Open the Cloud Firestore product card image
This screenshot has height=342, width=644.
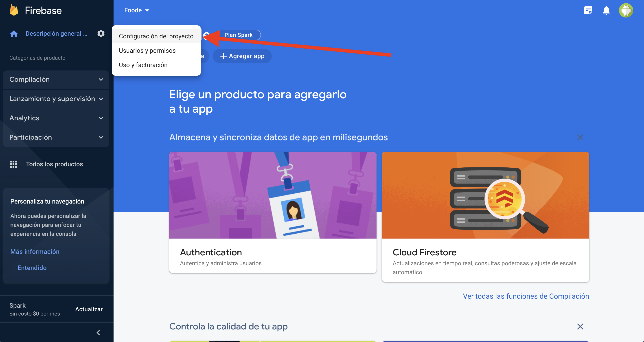[x=485, y=195]
